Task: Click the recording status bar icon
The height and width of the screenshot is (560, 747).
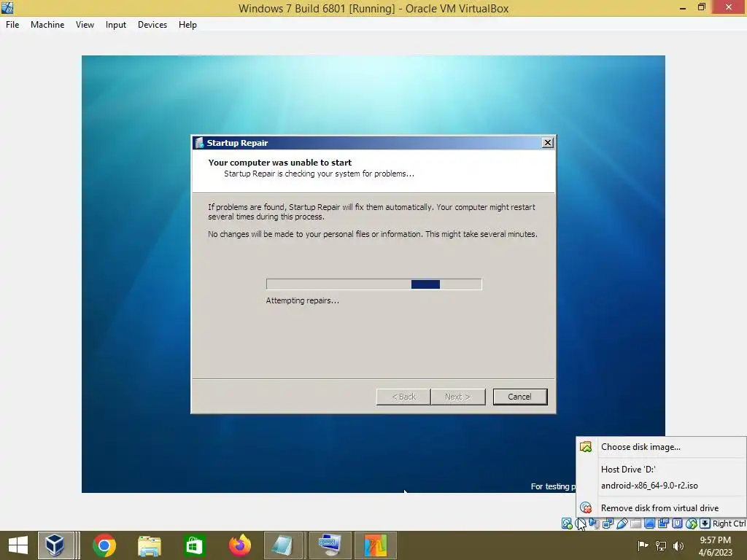Action: point(663,524)
